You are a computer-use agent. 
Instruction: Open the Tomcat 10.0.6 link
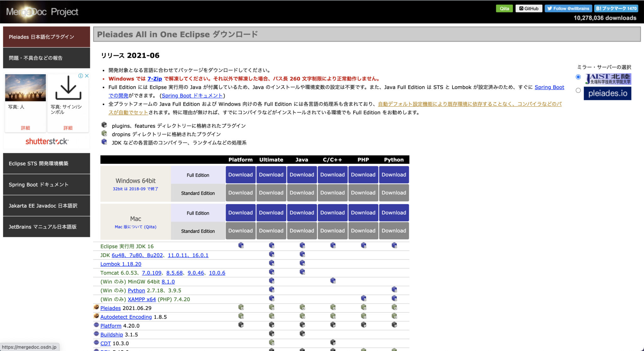point(217,273)
